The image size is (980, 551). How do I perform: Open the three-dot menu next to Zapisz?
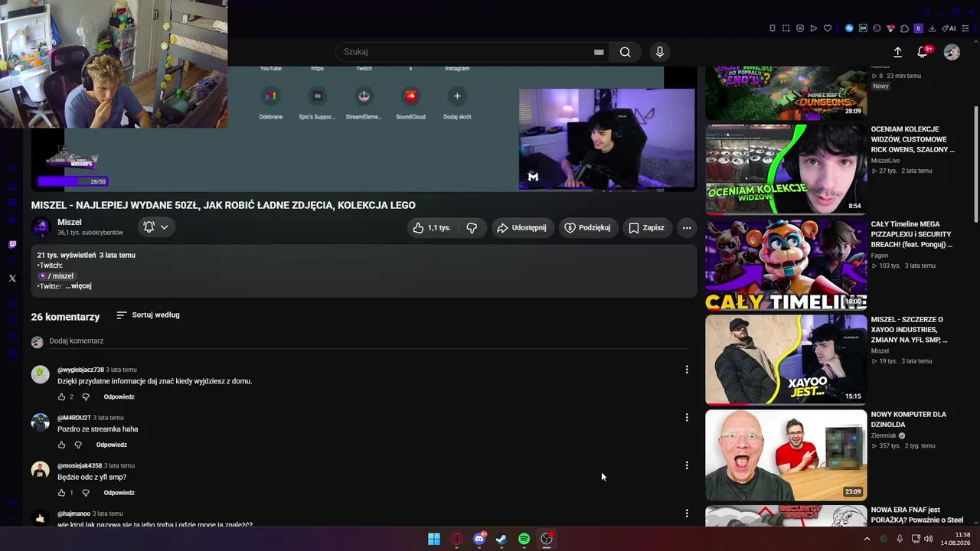[x=687, y=228]
